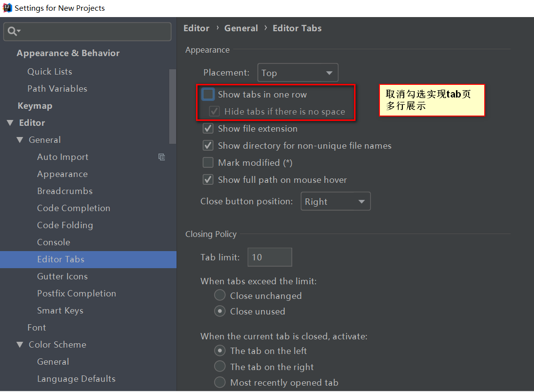Screen dimensions: 534x392
Task: Collapse the Editor tree node arrow
Action: point(10,123)
